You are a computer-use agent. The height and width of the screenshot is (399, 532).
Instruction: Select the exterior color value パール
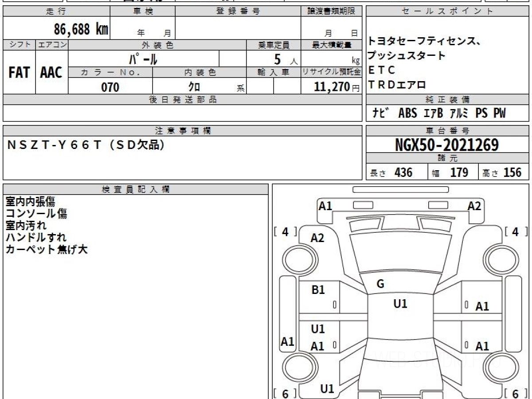pos(143,59)
